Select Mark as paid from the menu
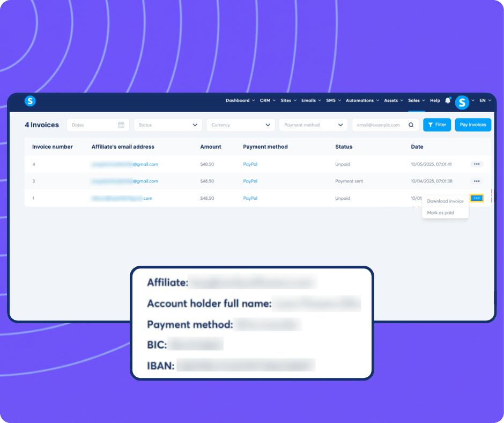Image resolution: width=504 pixels, height=423 pixels. click(x=445, y=213)
